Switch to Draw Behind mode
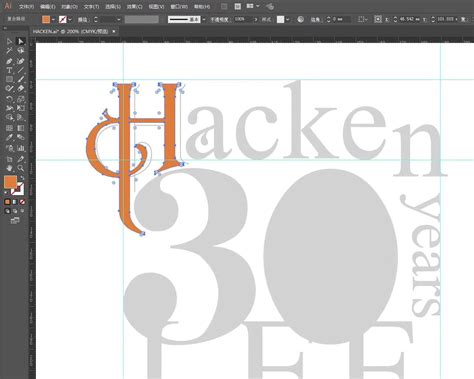The image size is (474, 379). (15, 211)
